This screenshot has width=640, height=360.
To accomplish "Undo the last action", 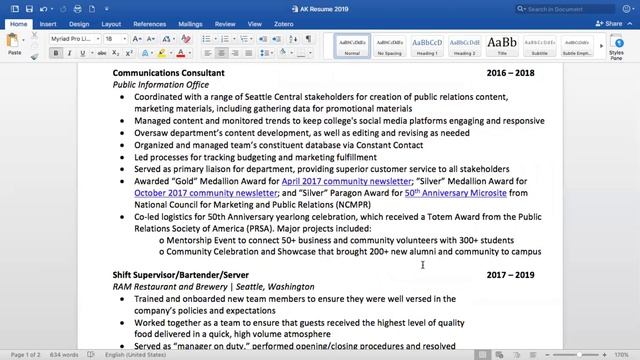I will (x=43, y=9).
